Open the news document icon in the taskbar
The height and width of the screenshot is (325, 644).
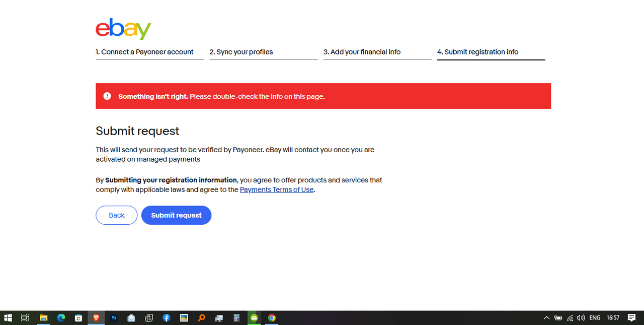point(149,318)
